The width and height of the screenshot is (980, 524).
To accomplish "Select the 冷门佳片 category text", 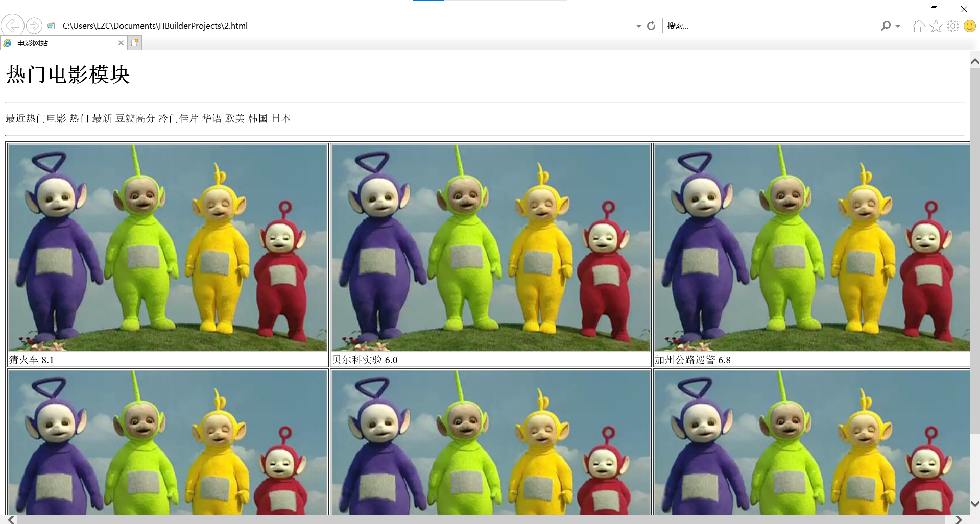I will [179, 118].
